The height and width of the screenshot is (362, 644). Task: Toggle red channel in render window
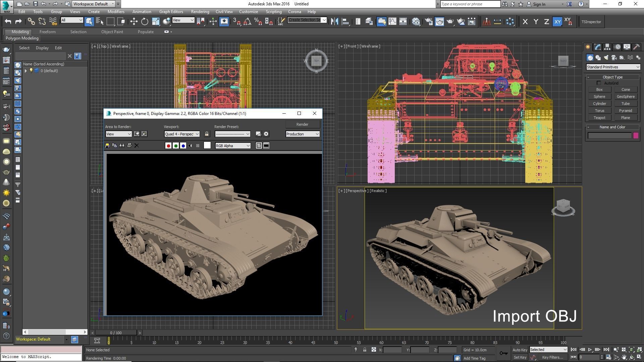tap(168, 145)
